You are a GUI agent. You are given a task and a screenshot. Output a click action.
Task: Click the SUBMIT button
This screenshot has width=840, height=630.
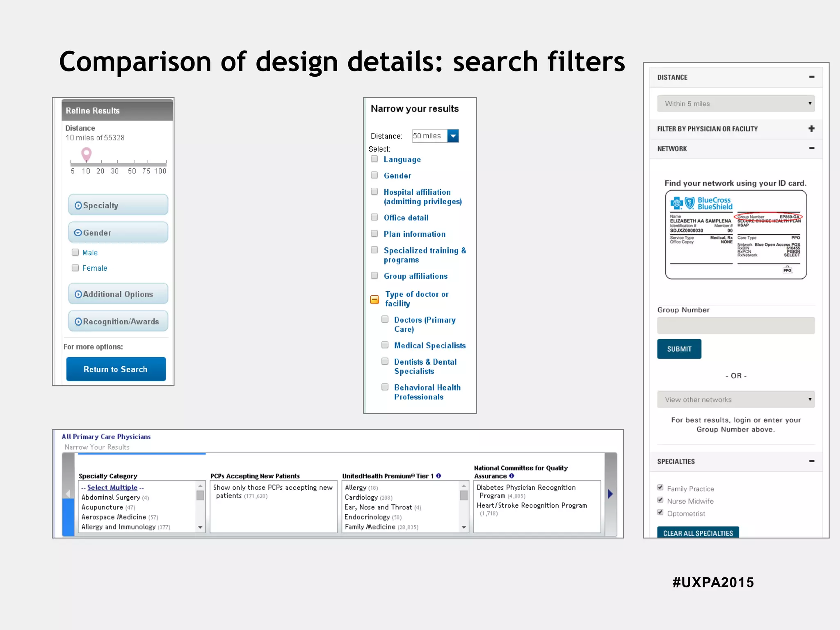tap(679, 349)
